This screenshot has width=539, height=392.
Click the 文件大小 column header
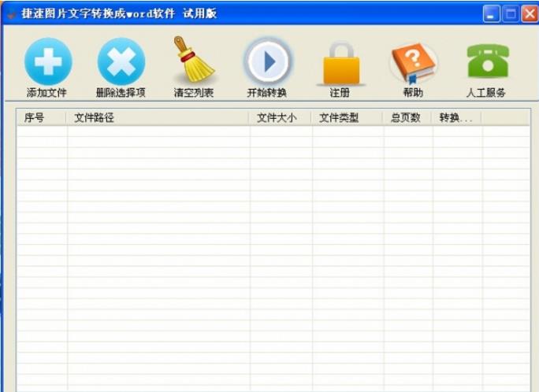point(280,118)
